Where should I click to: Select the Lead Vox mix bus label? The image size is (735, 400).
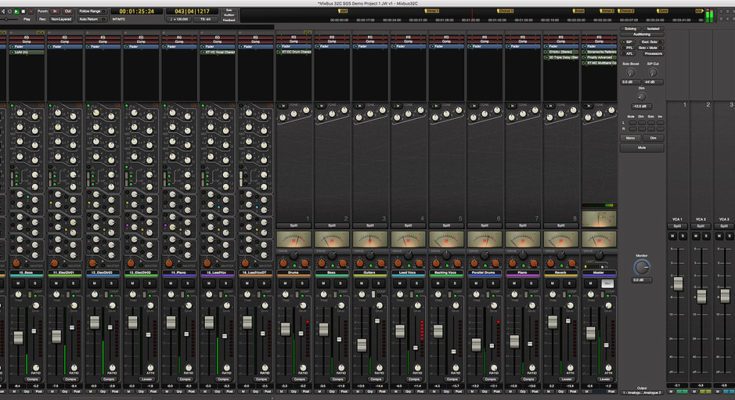click(408, 271)
